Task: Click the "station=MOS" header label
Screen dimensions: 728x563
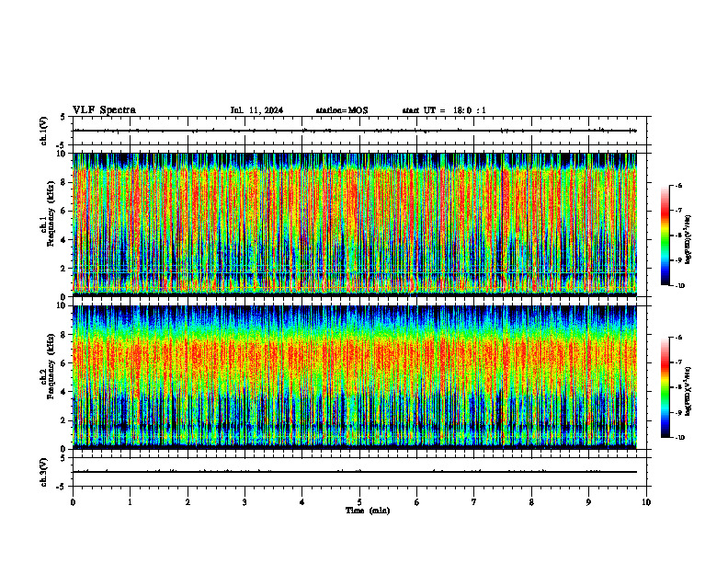Action: [x=342, y=110]
